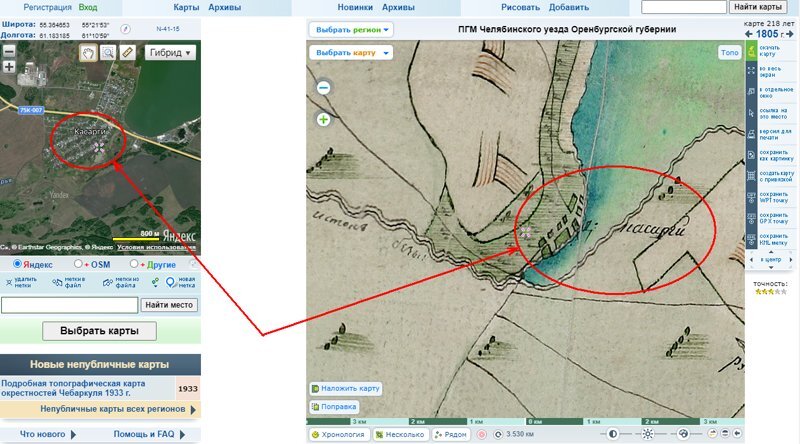800x444 pixels.
Task: Save map as picture (сохранить как картинку)
Action: coord(752,155)
